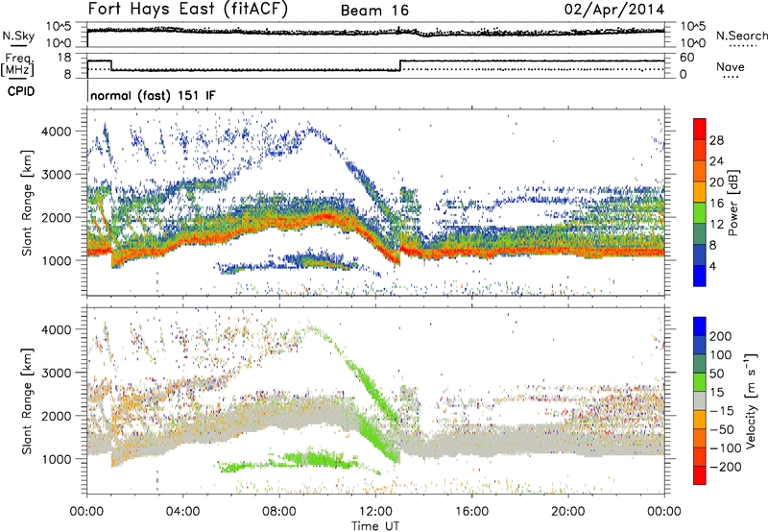
Task: Click '4000' on the velocity panel range axis
Action: [x=56, y=329]
